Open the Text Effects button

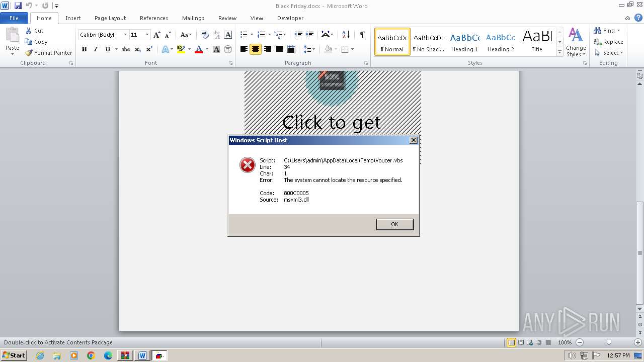(167, 49)
